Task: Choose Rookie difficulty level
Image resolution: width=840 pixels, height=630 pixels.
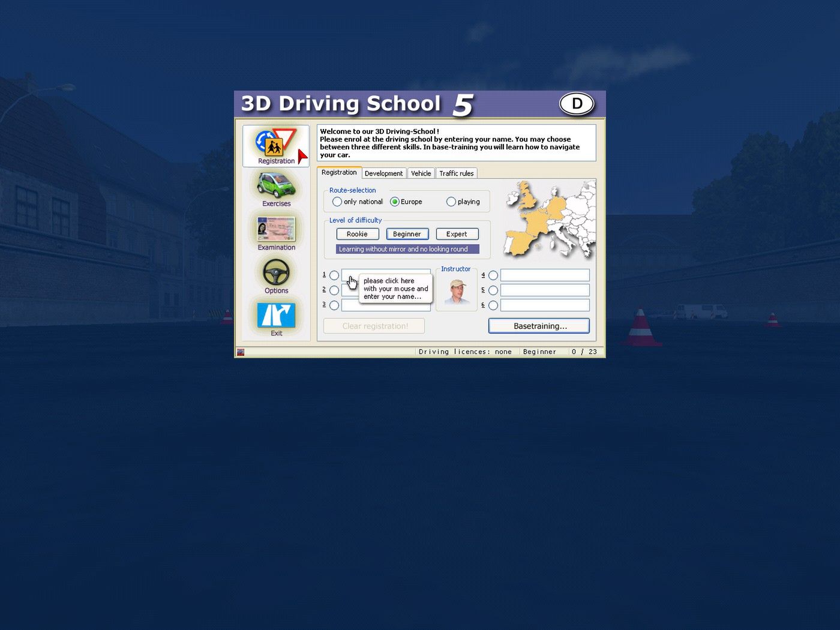Action: point(357,234)
